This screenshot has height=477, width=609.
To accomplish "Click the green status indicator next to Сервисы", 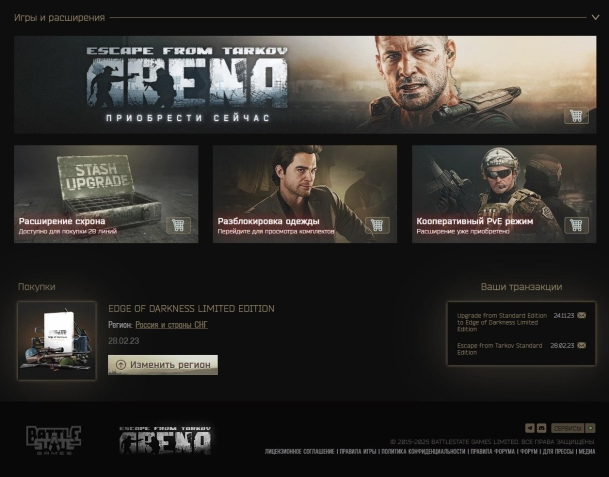I will pos(590,428).
